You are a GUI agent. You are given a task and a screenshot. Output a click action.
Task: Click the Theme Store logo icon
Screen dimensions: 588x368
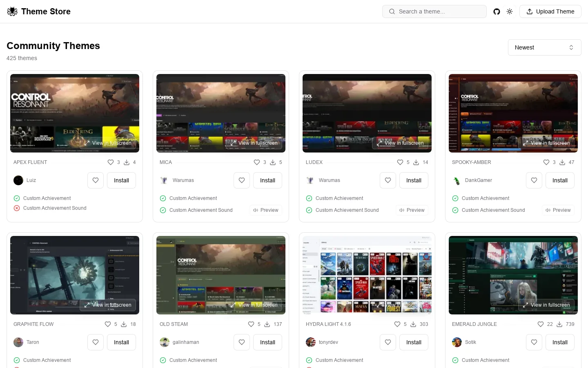pyautogui.click(x=12, y=11)
